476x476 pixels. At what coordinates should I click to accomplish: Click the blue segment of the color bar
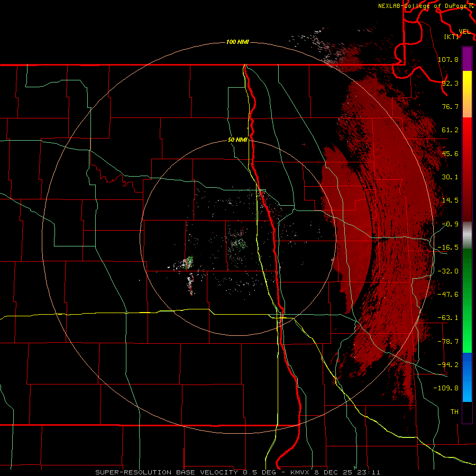[467, 377]
